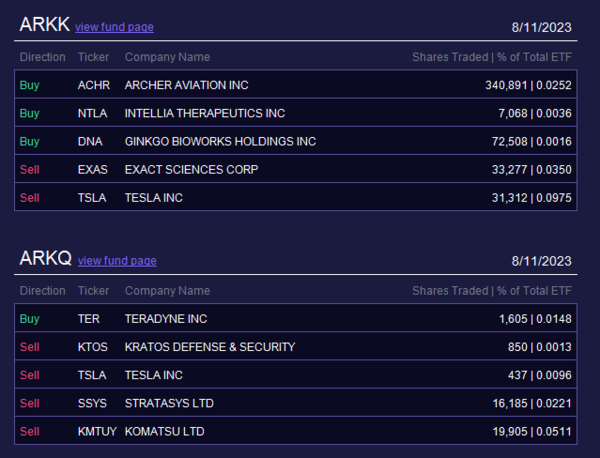Click the Ticker column header in ARKQ table
The height and width of the screenshot is (458, 600).
click(93, 291)
